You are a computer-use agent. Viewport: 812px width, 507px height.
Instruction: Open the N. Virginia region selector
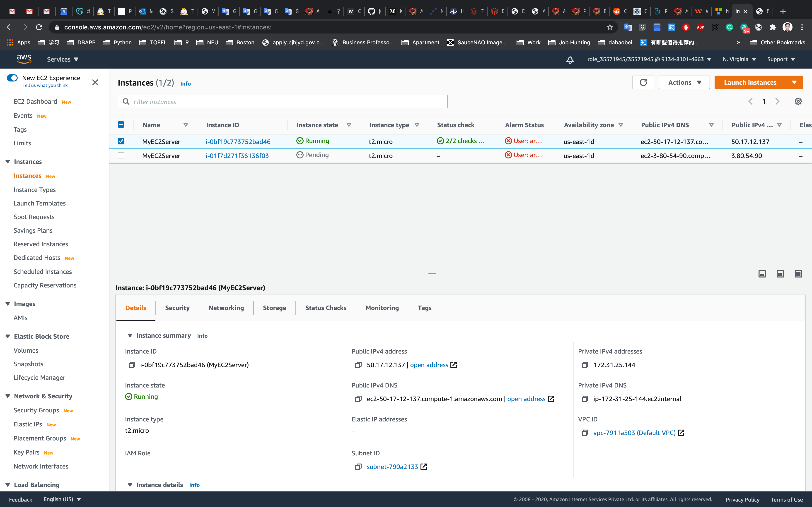pos(739,59)
